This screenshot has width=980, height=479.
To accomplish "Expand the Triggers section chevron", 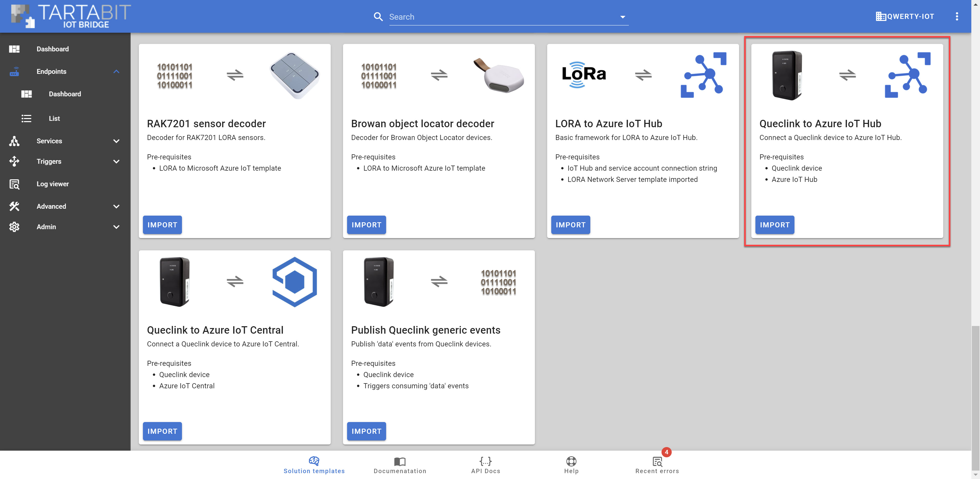I will point(116,161).
